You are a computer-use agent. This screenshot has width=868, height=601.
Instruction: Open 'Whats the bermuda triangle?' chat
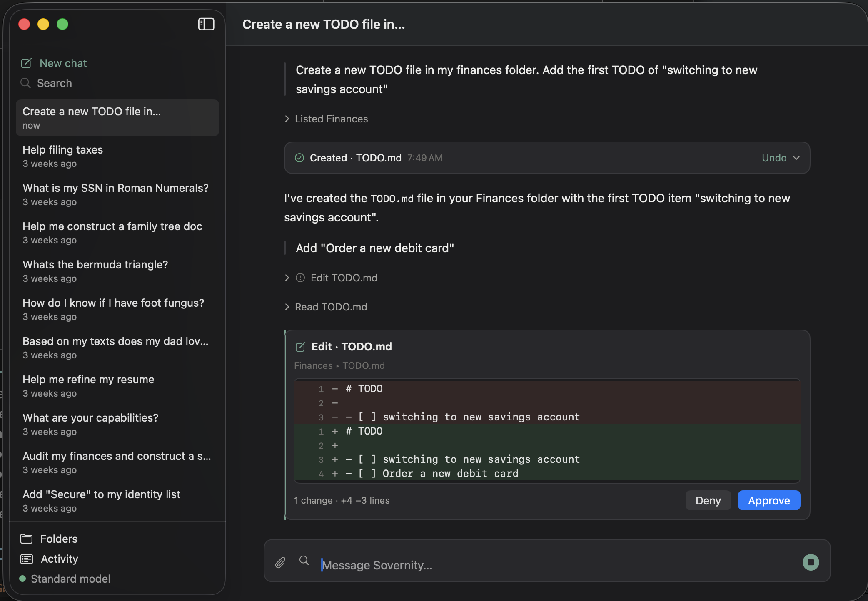117,271
